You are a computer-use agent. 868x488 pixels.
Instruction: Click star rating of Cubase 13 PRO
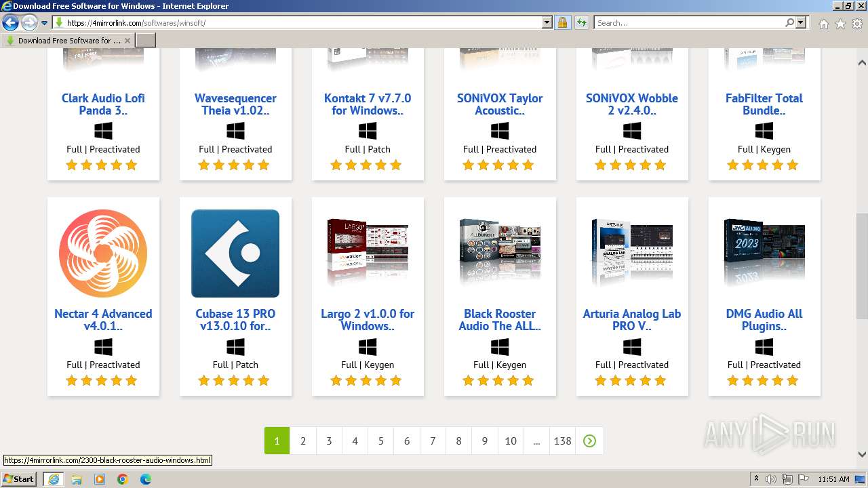(x=235, y=381)
